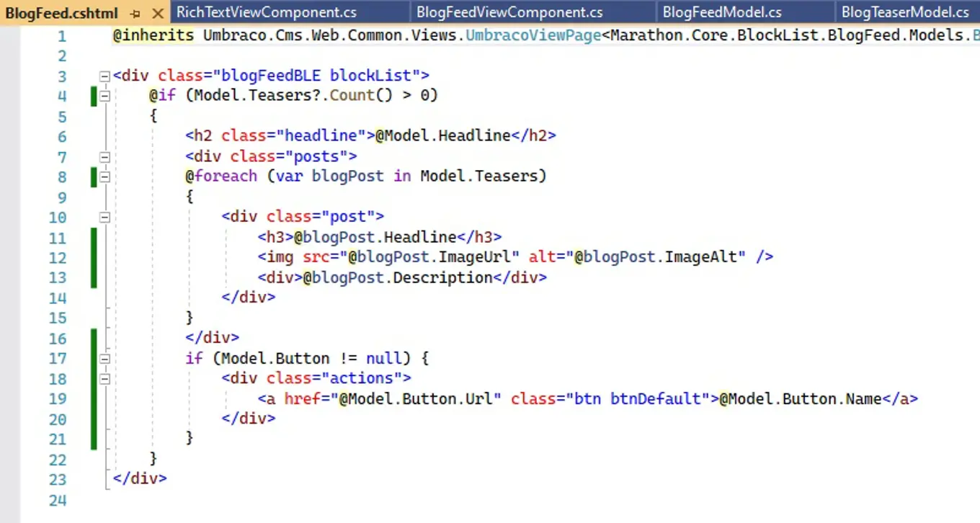Collapse the @foreach block on line 8
Viewport: 980px width, 523px height.
105,177
